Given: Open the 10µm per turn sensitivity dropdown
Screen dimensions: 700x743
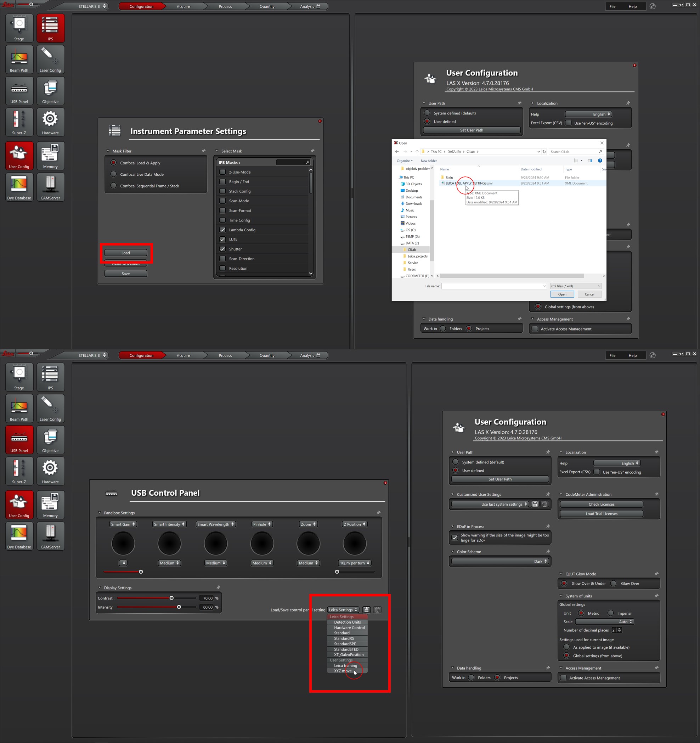Looking at the screenshot, I should coord(355,563).
